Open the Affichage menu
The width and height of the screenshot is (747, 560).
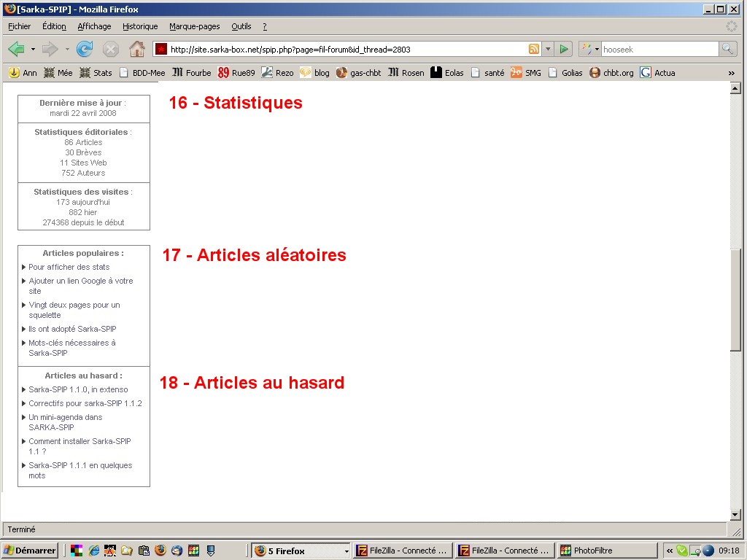click(94, 26)
